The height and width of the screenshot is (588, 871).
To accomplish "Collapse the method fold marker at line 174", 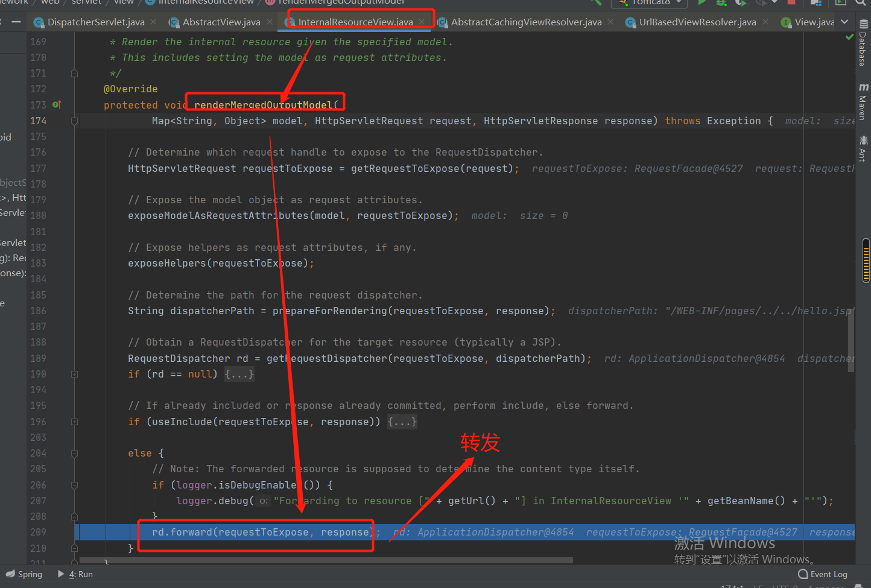I will [x=74, y=121].
